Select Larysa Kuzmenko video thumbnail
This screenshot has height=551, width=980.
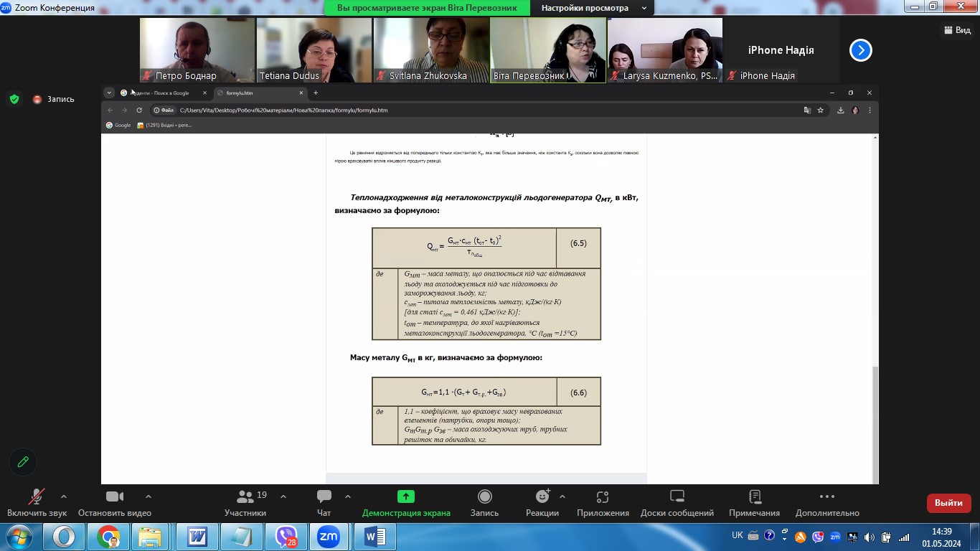point(665,50)
